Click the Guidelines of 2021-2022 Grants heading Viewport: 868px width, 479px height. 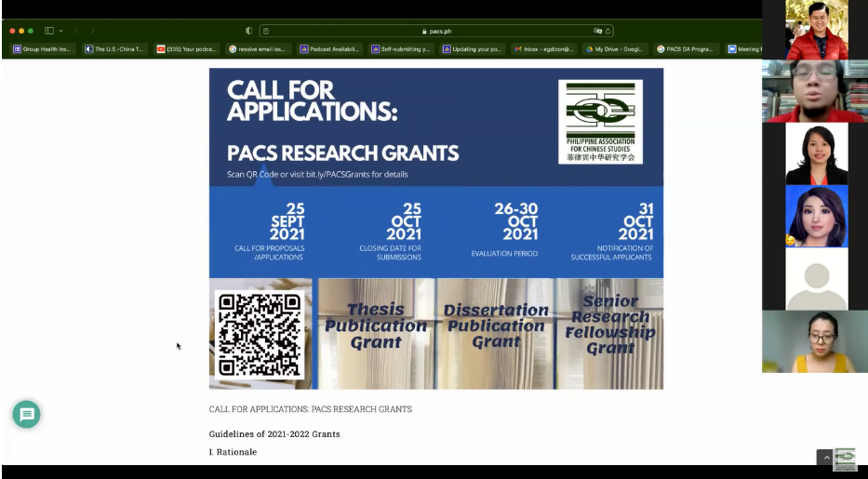click(x=274, y=434)
